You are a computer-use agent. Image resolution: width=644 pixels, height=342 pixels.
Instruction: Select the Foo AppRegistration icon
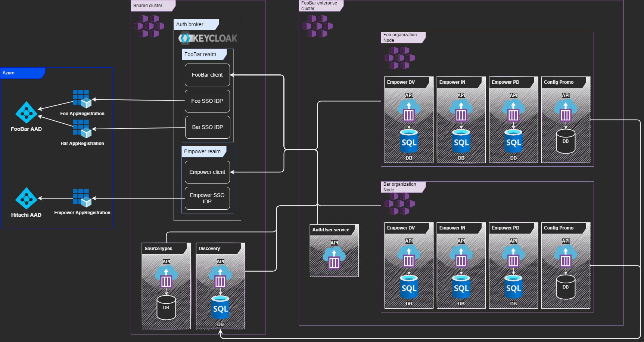click(x=82, y=99)
